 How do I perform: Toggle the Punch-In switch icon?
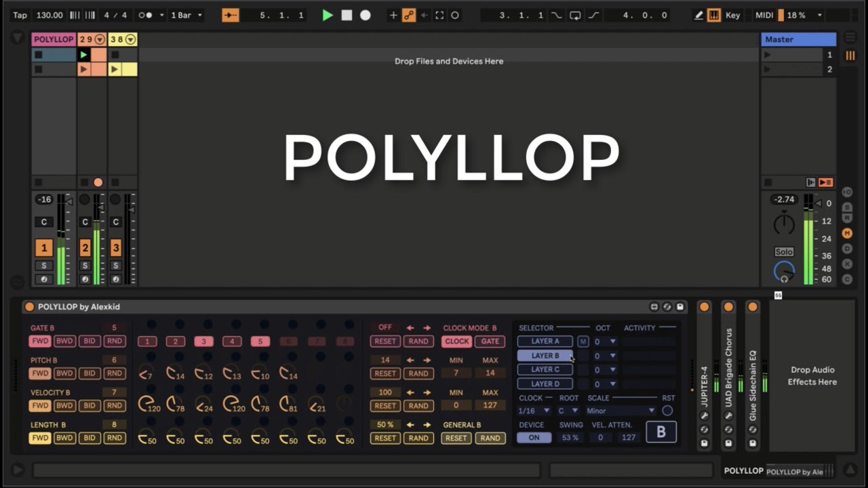tap(557, 15)
